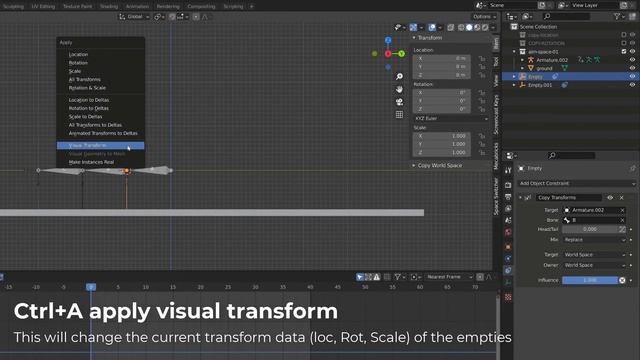Click the zoom magnifier viewport icon
Screen dimensions: 640x360
point(399,77)
